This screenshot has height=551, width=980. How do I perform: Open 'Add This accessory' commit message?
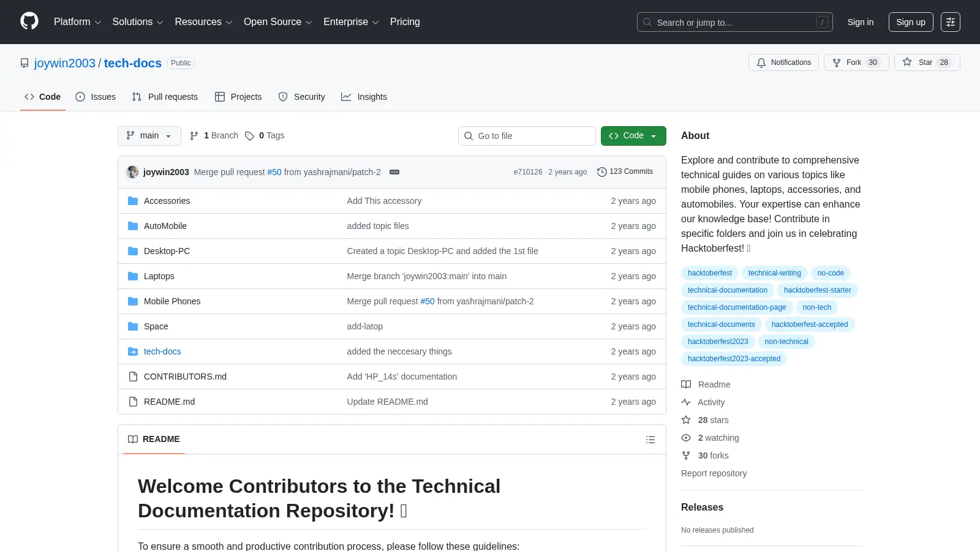coord(384,201)
